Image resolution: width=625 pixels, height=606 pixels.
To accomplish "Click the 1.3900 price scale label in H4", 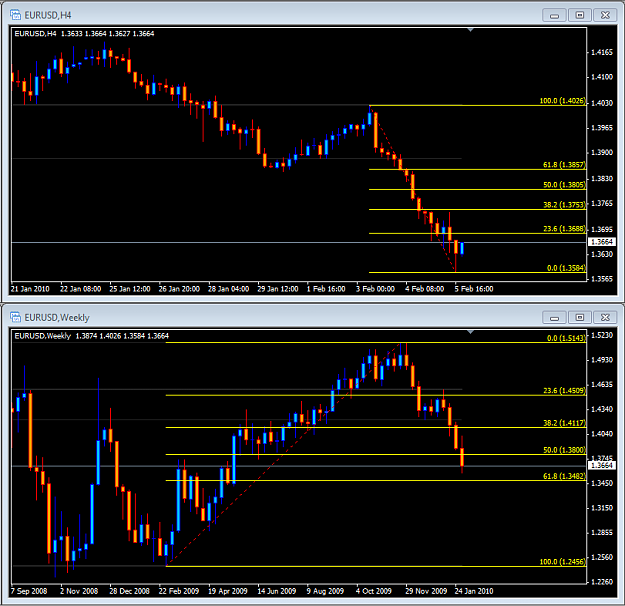I will [x=602, y=153].
